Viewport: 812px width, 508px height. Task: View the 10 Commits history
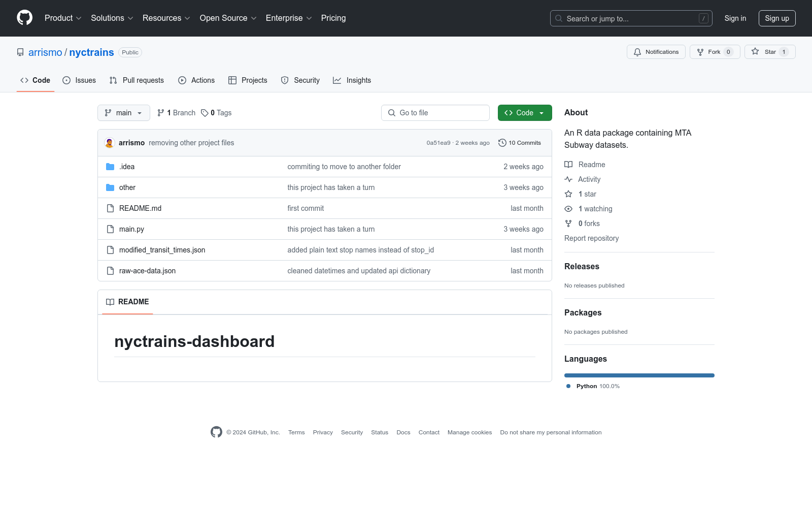(x=520, y=143)
